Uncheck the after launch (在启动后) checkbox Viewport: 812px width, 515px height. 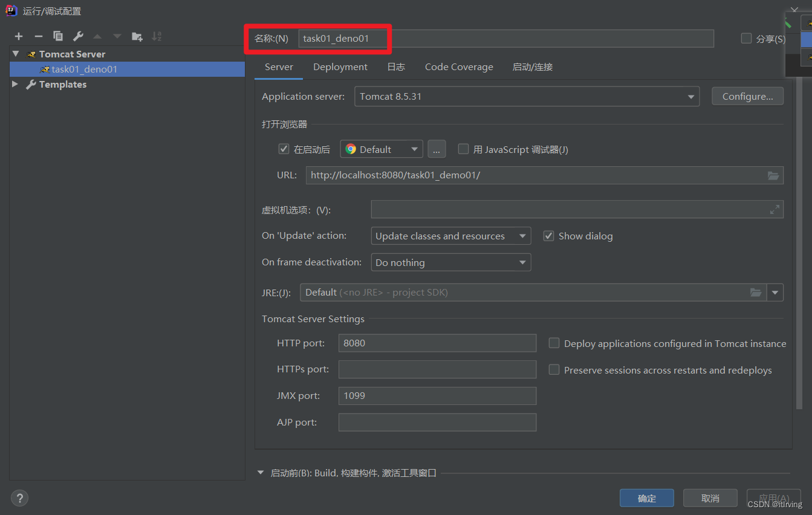284,149
